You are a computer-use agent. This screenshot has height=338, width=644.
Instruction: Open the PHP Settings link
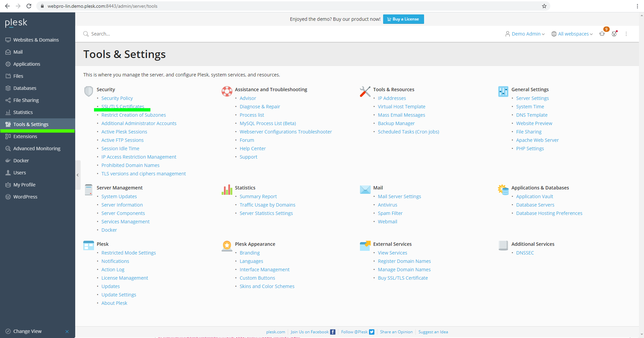[x=530, y=149]
